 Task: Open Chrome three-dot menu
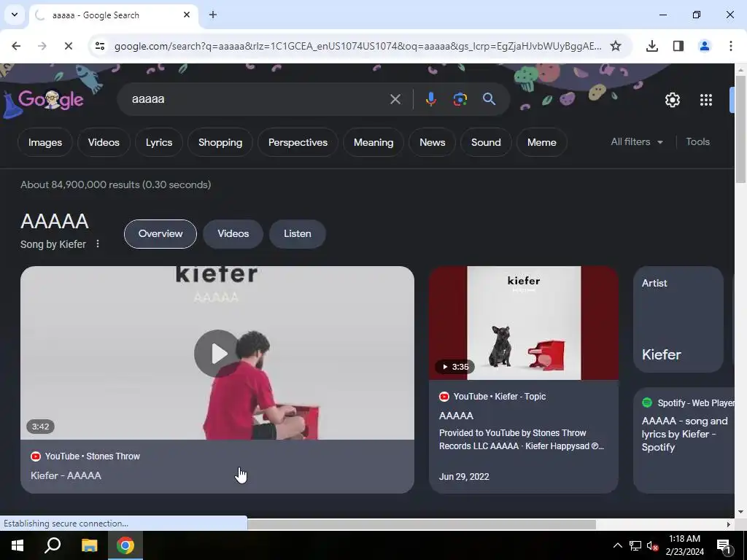730,46
